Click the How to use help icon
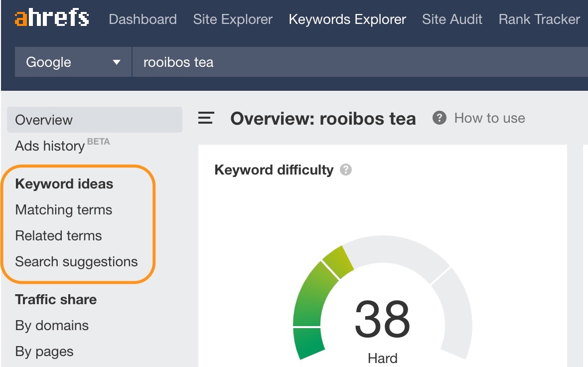Image resolution: width=588 pixels, height=367 pixels. [x=439, y=118]
